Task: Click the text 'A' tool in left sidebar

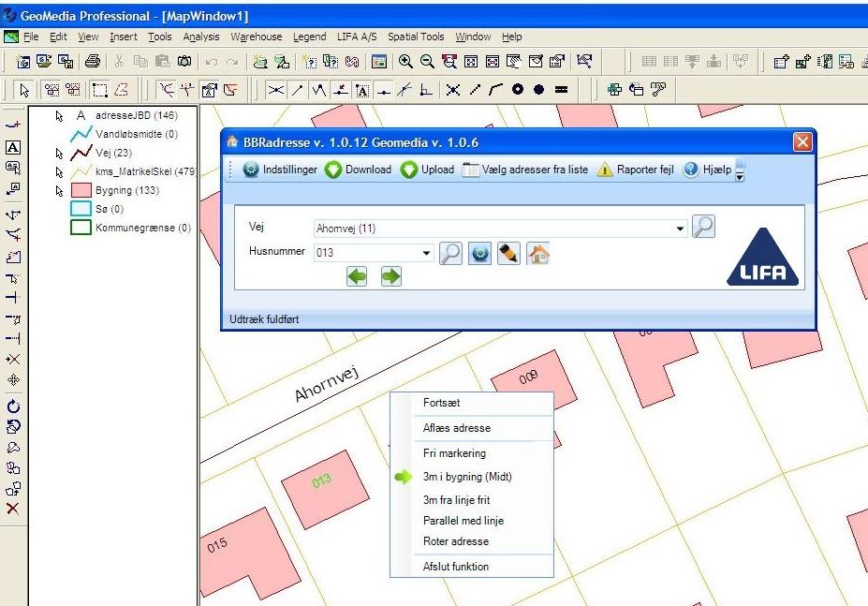Action: [13, 147]
